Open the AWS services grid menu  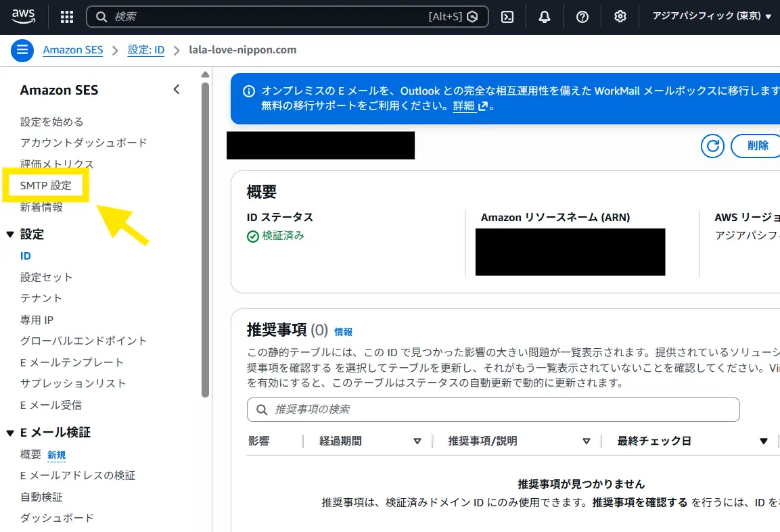click(67, 17)
